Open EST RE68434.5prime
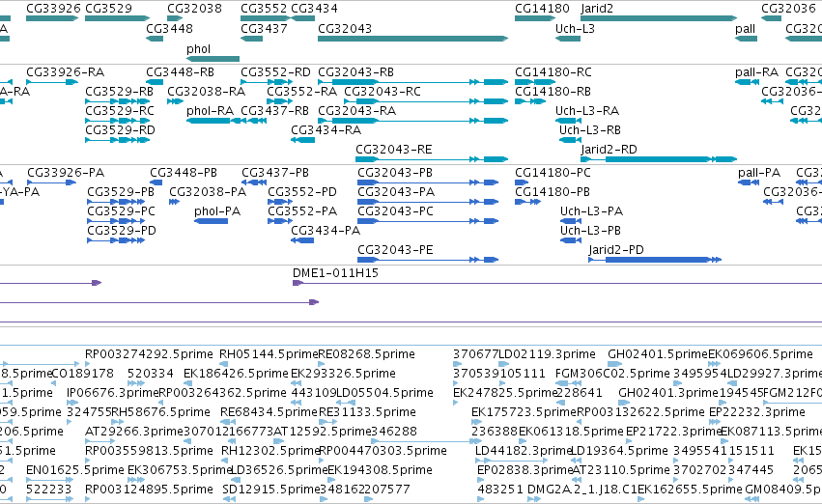The image size is (822, 504). (269, 413)
